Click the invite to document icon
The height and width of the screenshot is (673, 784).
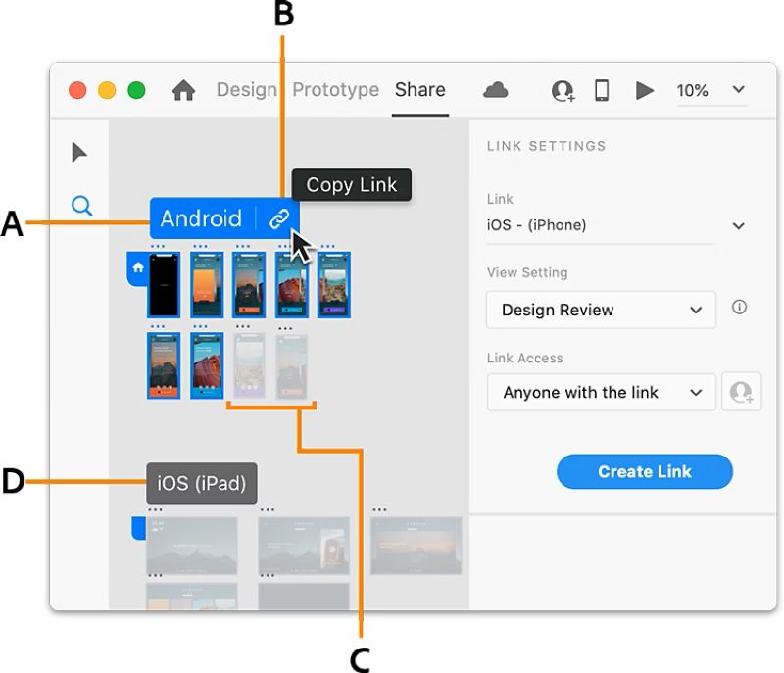click(x=563, y=91)
